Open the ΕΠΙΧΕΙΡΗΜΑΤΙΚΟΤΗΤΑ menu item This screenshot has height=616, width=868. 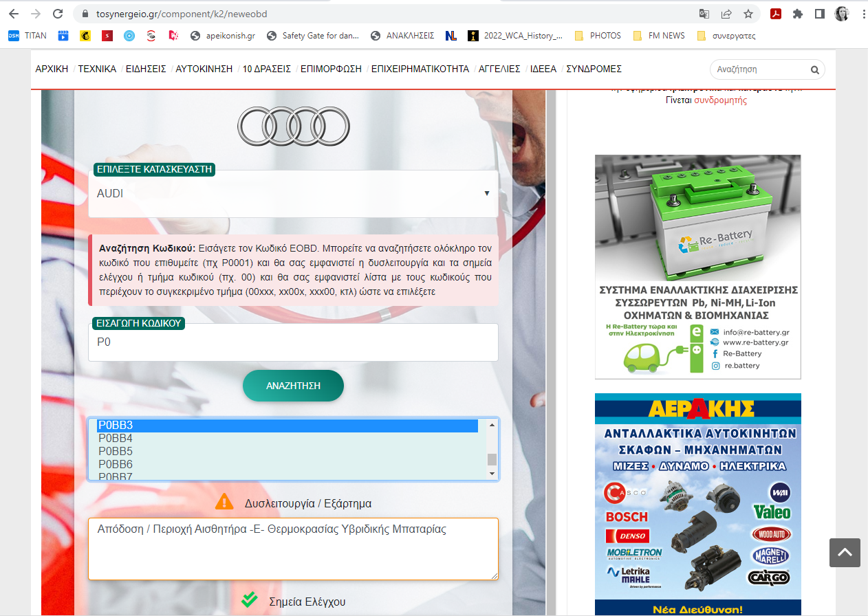click(420, 69)
